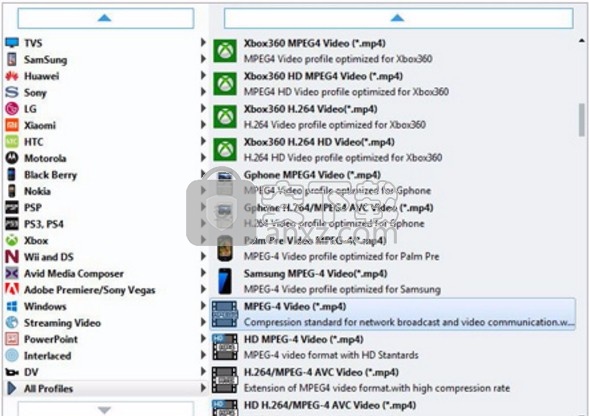Image resolution: width=589 pixels, height=416 pixels.
Task: Click the Xiaomi orange logo icon
Action: (12, 125)
